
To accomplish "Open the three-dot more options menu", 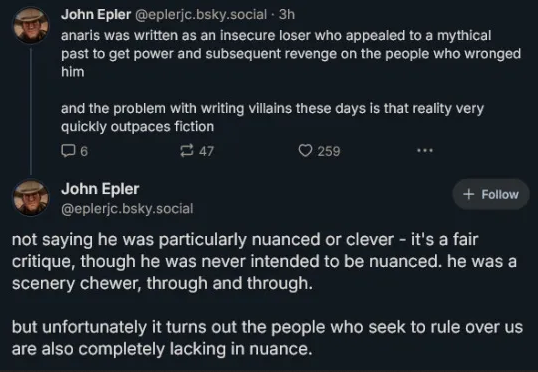I will (x=425, y=150).
